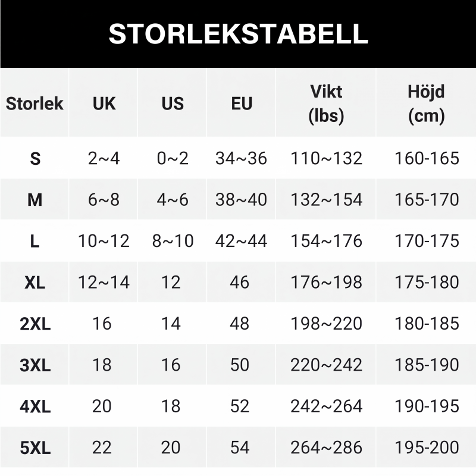
Task: Select US value 4~6
Action: coord(173,199)
